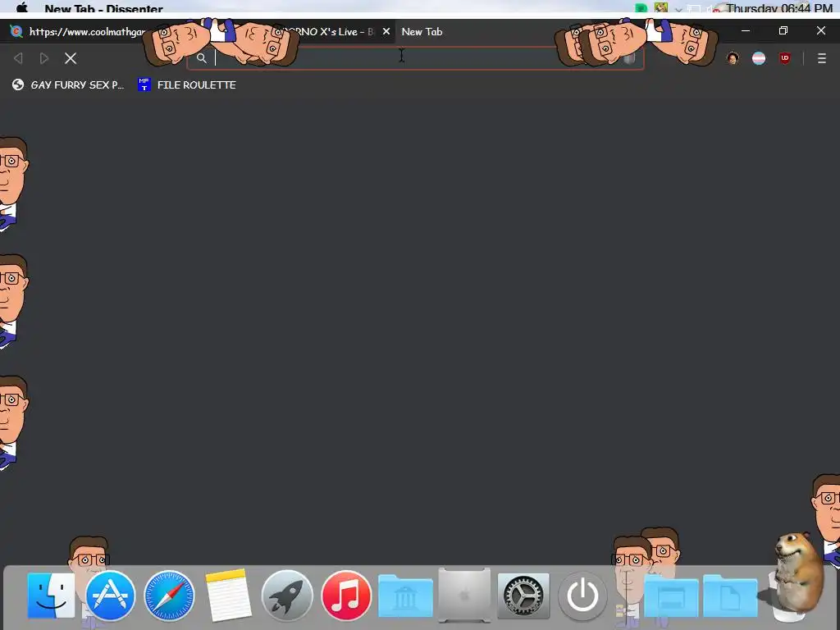Viewport: 840px width, 630px height.
Task: Open the Notes app in dock
Action: pos(228,596)
